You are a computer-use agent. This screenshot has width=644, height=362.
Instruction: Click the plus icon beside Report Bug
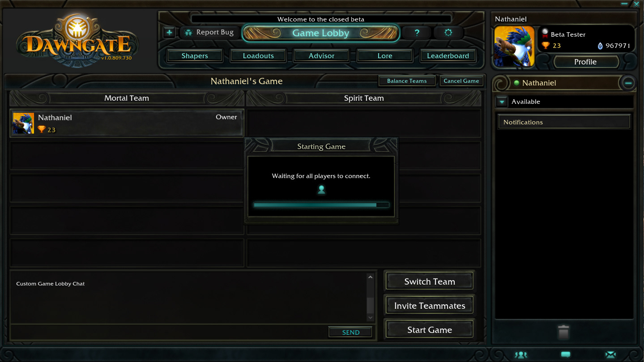(x=169, y=32)
